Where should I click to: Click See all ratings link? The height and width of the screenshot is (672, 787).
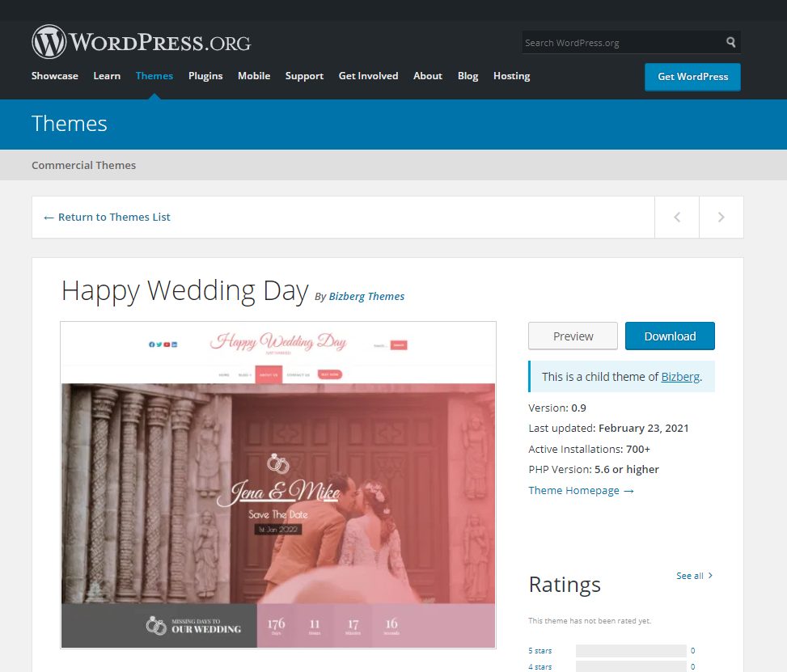pyautogui.click(x=694, y=576)
